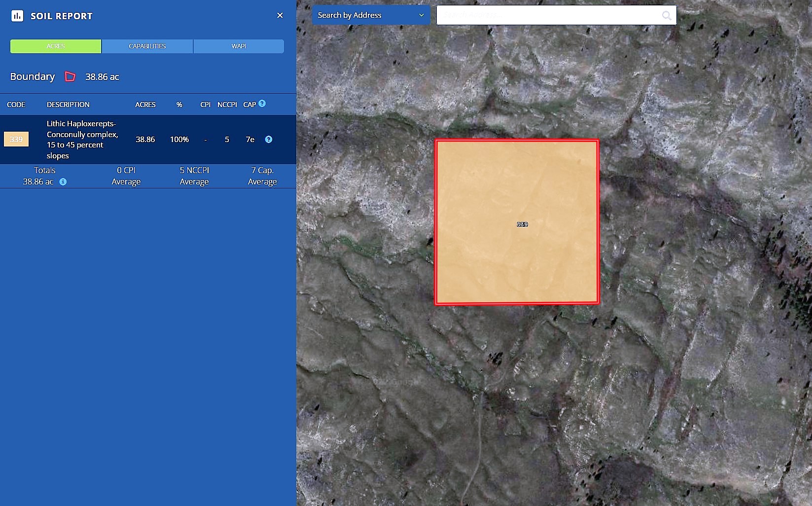Close the Soil Report panel
This screenshot has height=506, width=812.
(x=280, y=15)
